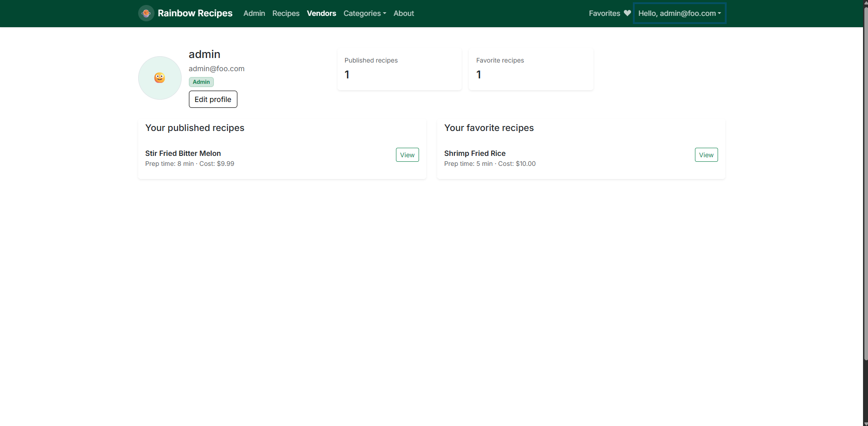The image size is (868, 426).
Task: Click the smiley avatar profile picture
Action: point(159,78)
